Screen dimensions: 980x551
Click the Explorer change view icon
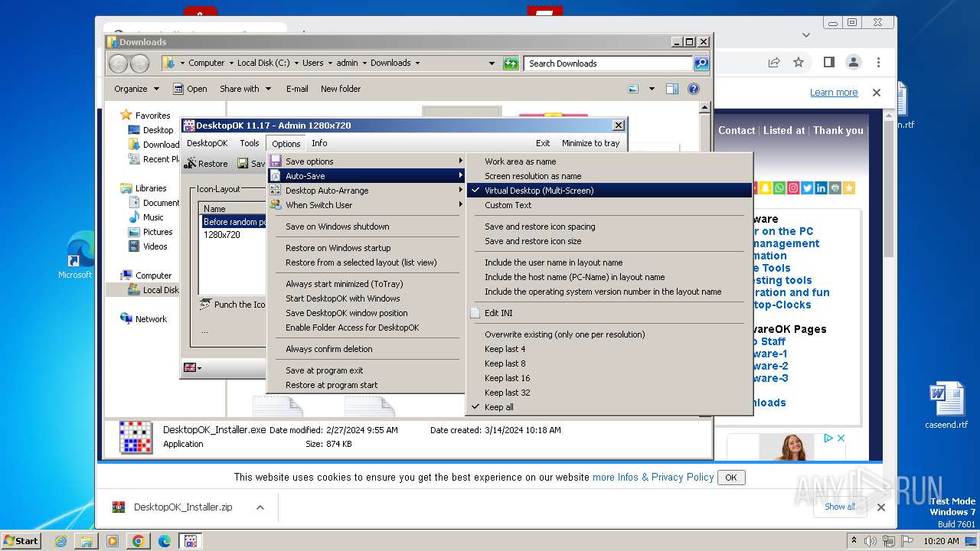pyautogui.click(x=633, y=89)
